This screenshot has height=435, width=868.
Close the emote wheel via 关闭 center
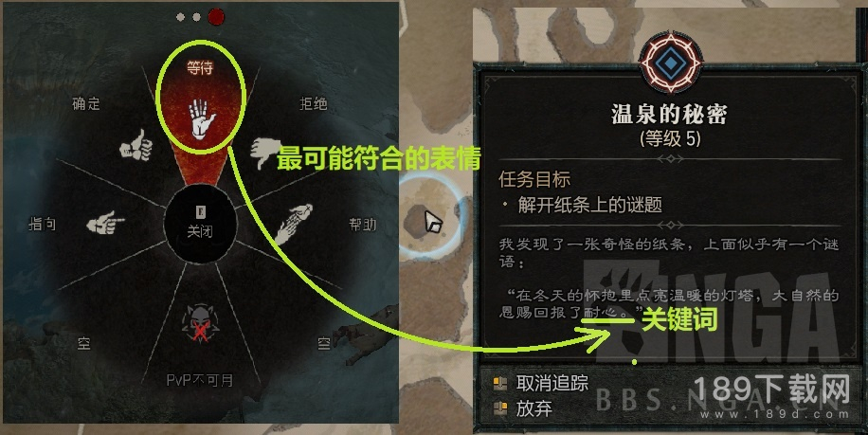point(200,223)
